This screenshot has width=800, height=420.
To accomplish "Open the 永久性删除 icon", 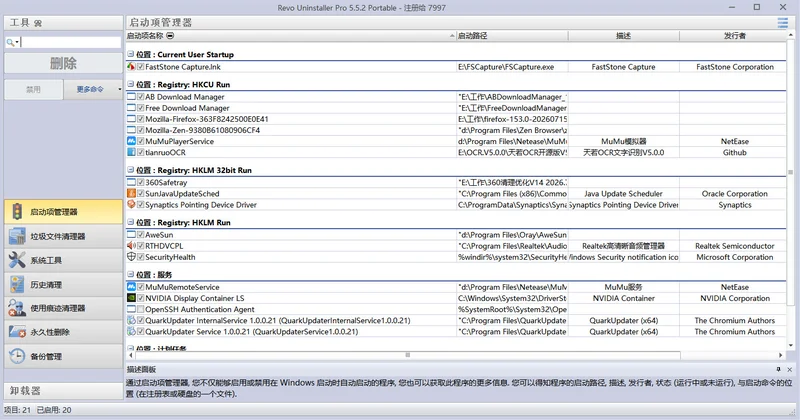I will point(17,332).
